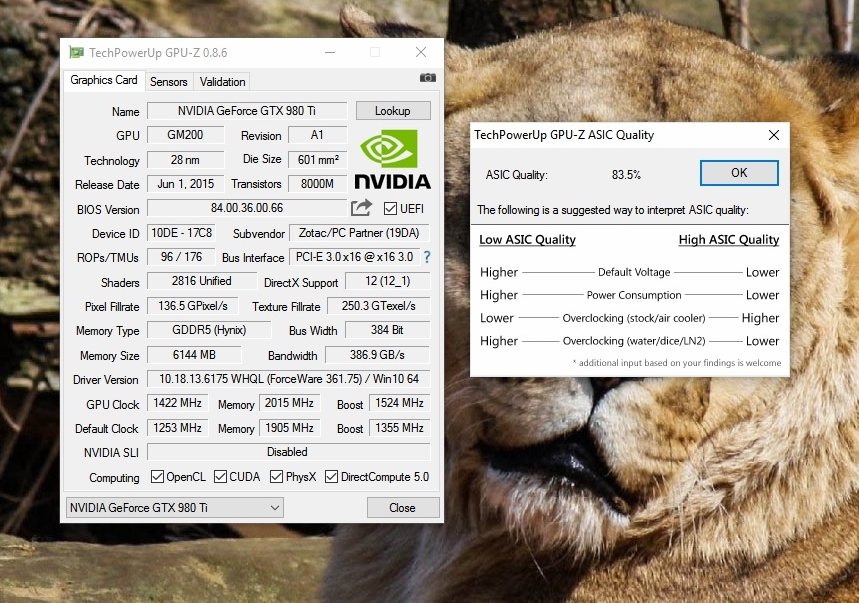This screenshot has width=859, height=603.
Task: Switch to the Sensors tab
Action: point(169,82)
